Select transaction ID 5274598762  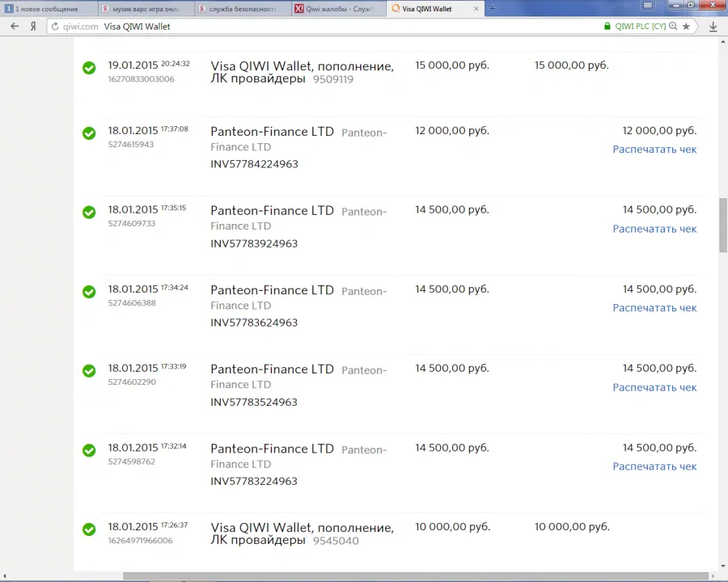pos(131,462)
